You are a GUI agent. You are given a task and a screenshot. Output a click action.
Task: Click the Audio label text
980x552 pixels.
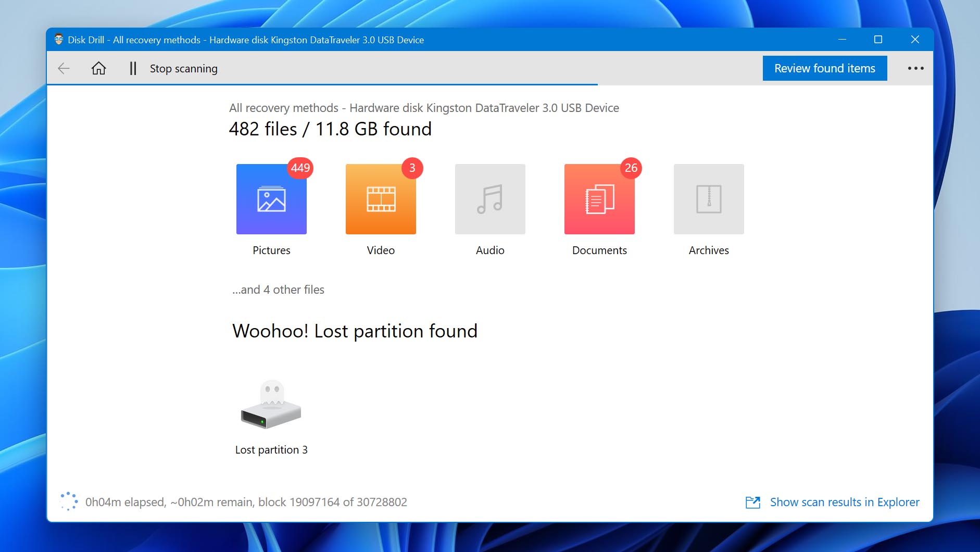(x=490, y=250)
